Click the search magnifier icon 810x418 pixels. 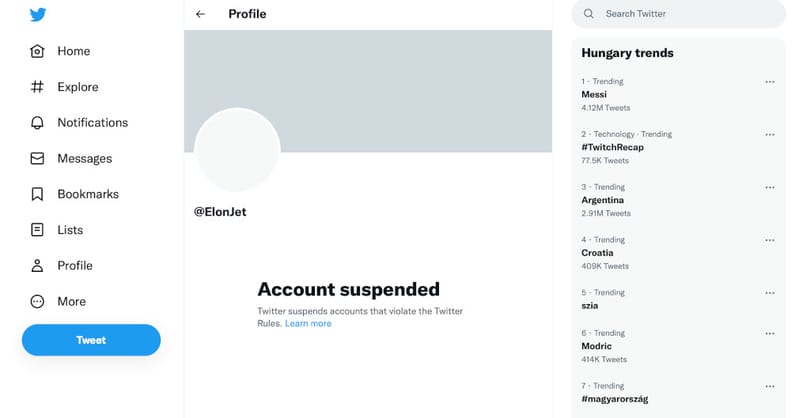pyautogui.click(x=588, y=14)
